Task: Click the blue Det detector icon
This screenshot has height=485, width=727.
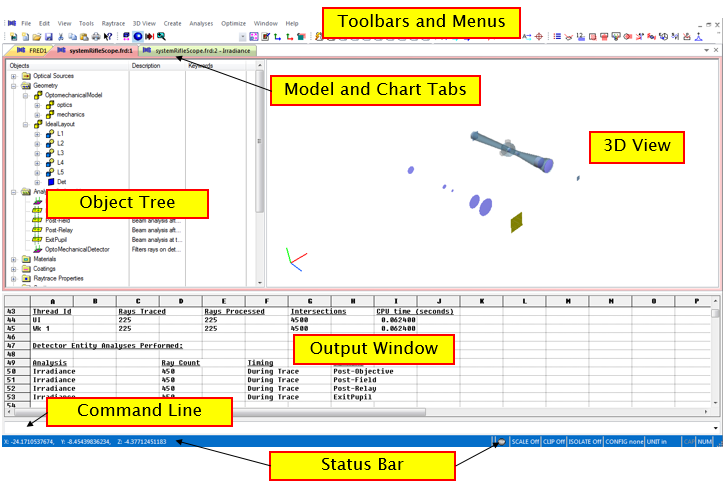Action: click(50, 181)
